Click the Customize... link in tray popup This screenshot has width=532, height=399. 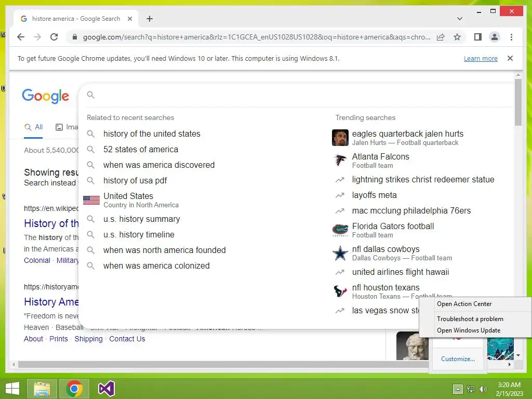(x=458, y=359)
